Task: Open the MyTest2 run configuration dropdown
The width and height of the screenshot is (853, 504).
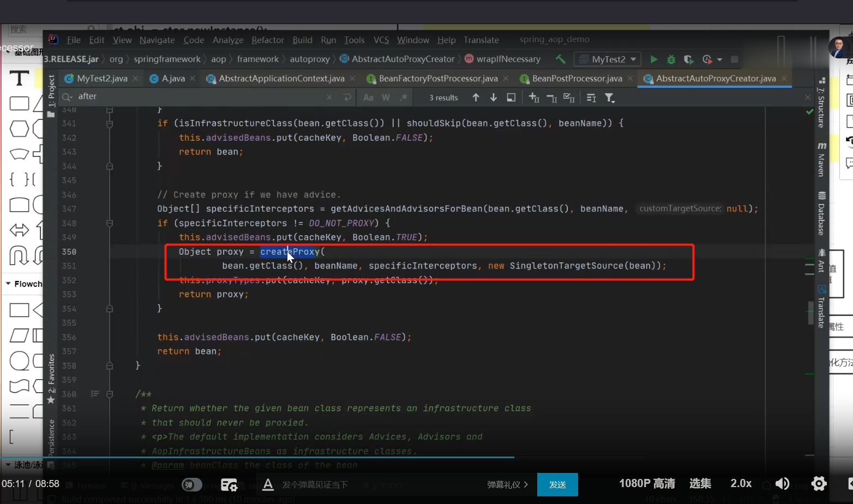Action: click(x=608, y=59)
